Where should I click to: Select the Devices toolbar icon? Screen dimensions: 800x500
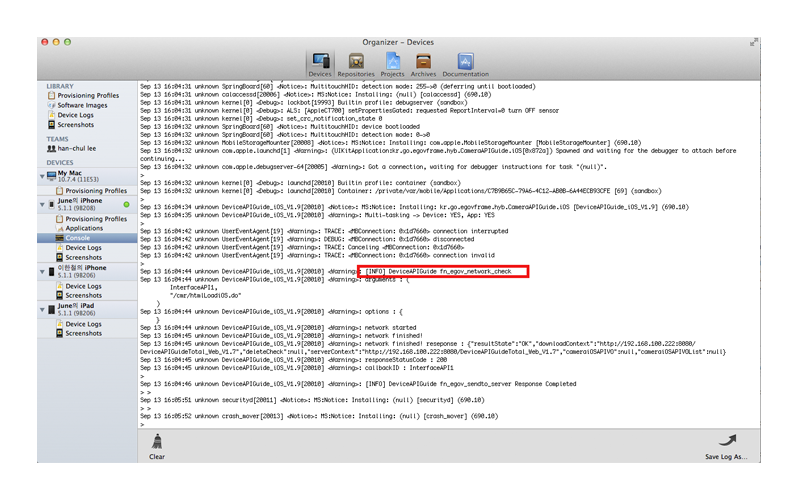tap(320, 65)
